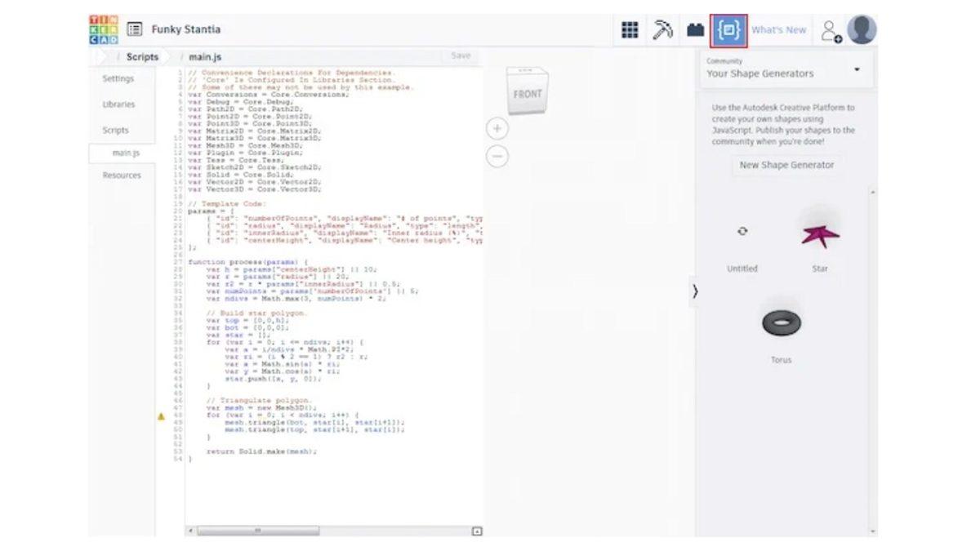Click the New Shape Generator button
The width and height of the screenshot is (980, 551).
tap(786, 165)
